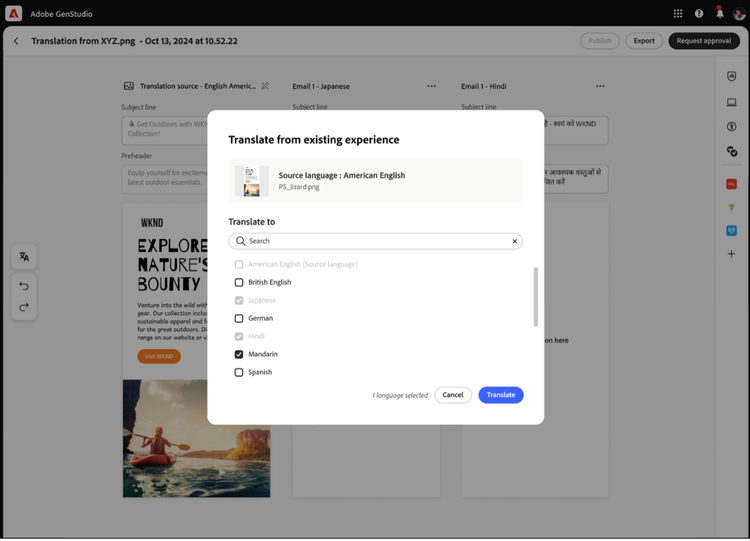The image size is (750, 541).
Task: Uncheck the Mandarin language checkbox
Action: [x=239, y=354]
